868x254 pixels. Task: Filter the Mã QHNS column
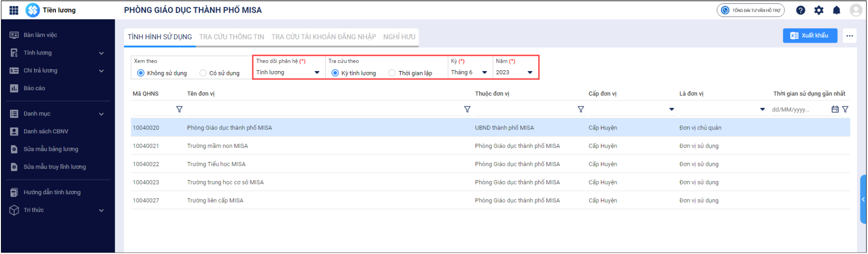[179, 109]
